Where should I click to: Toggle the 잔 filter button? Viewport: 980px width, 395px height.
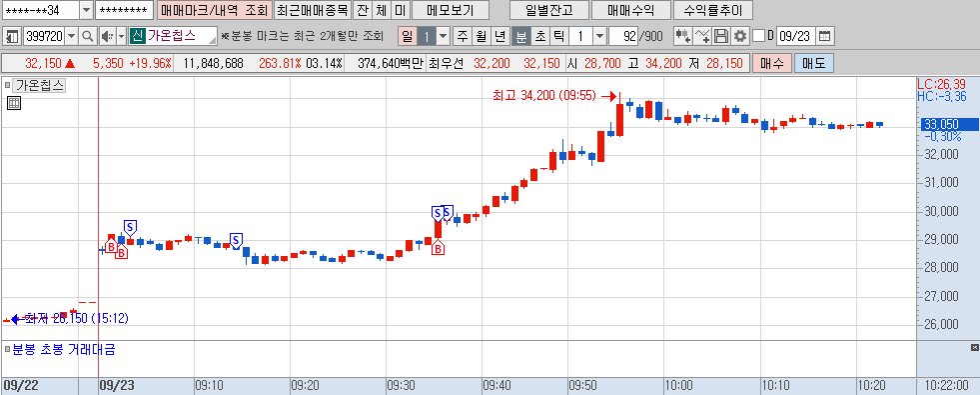pos(362,10)
